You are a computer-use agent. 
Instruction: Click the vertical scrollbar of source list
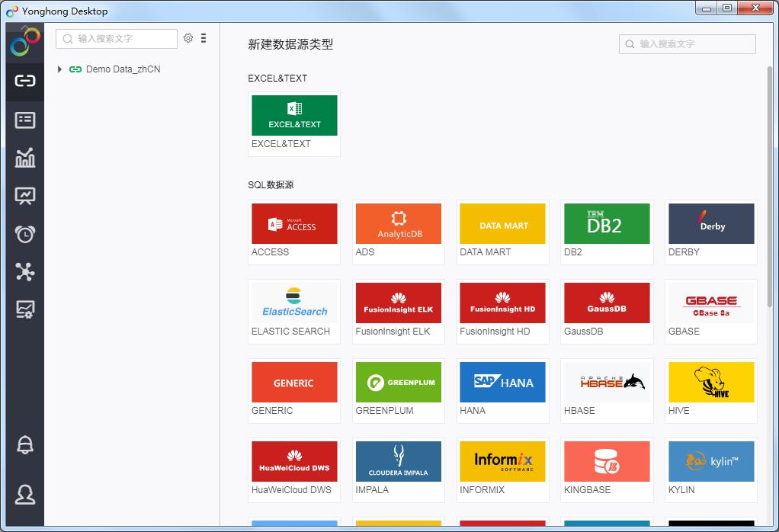770,186
